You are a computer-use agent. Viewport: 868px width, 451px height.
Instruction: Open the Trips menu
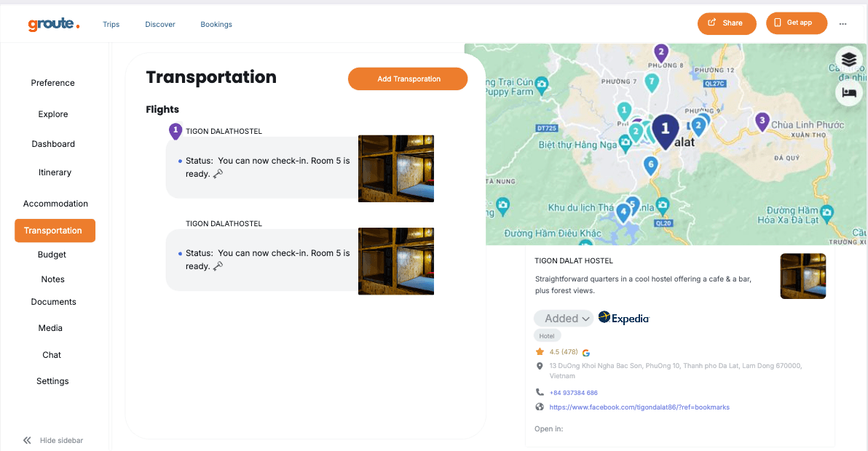click(x=111, y=24)
